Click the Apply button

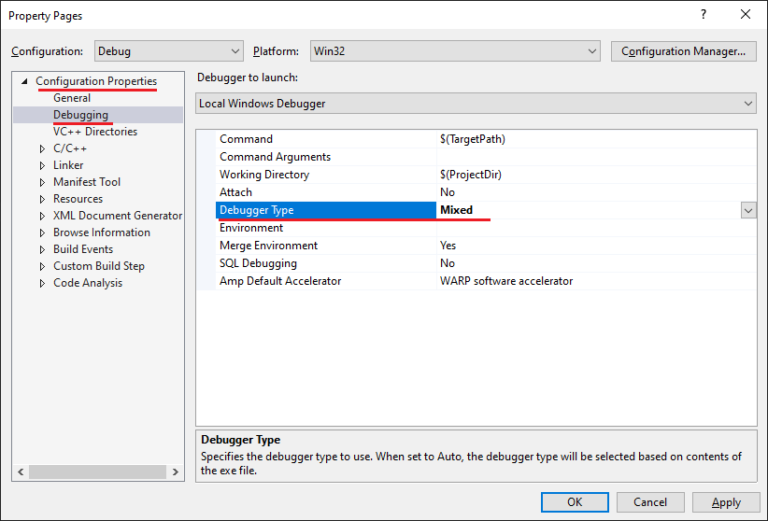(x=725, y=502)
